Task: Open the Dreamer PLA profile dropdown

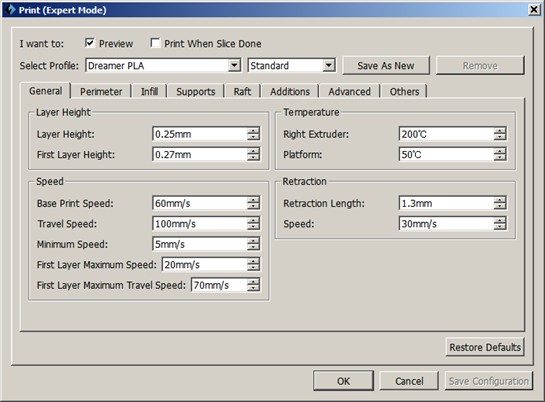Action: pyautogui.click(x=235, y=65)
